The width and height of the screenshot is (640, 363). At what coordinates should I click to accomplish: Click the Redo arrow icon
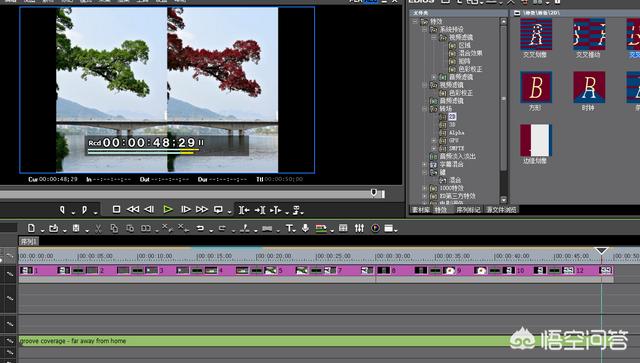tap(222, 228)
